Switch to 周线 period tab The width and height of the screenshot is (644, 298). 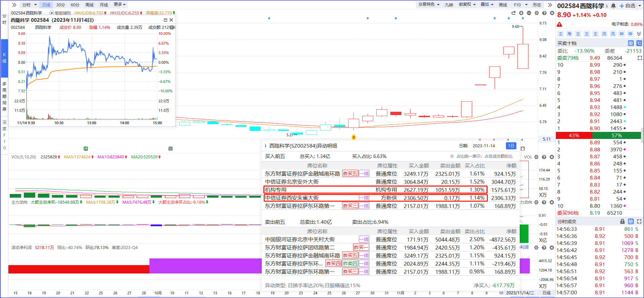tap(89, 5)
